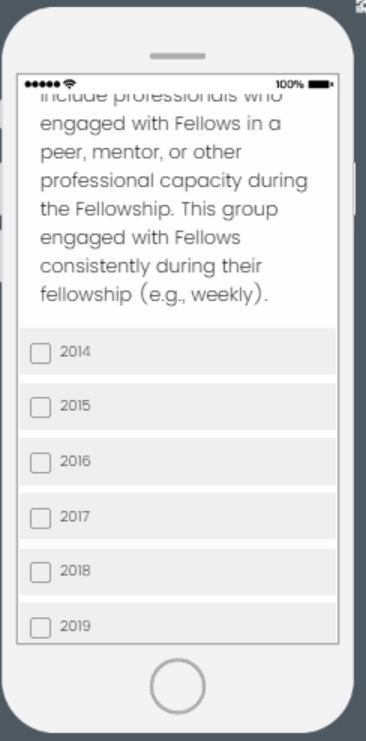Click the partially visible top-right corner icon

click(x=361, y=5)
